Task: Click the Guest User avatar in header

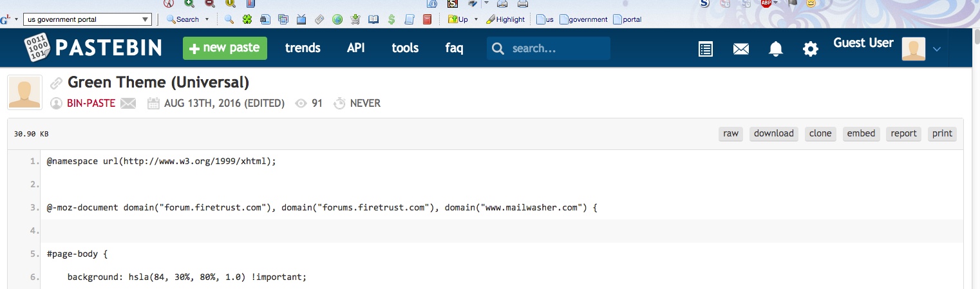Action: pos(914,49)
